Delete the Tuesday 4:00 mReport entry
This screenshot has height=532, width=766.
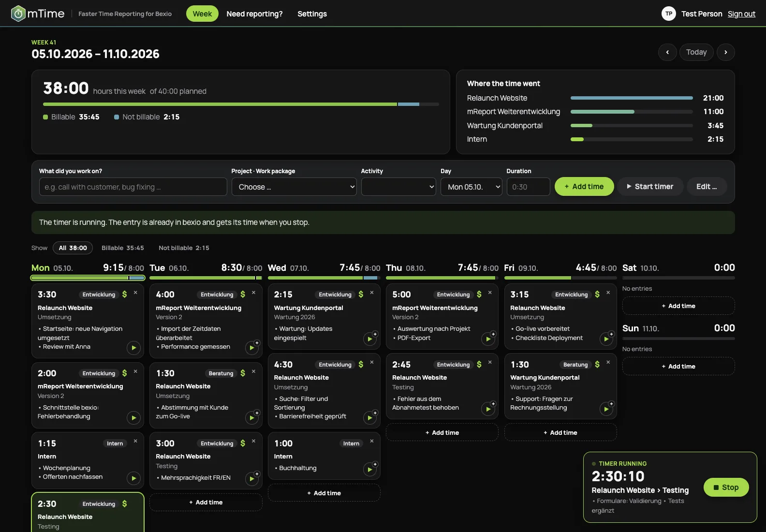(253, 293)
